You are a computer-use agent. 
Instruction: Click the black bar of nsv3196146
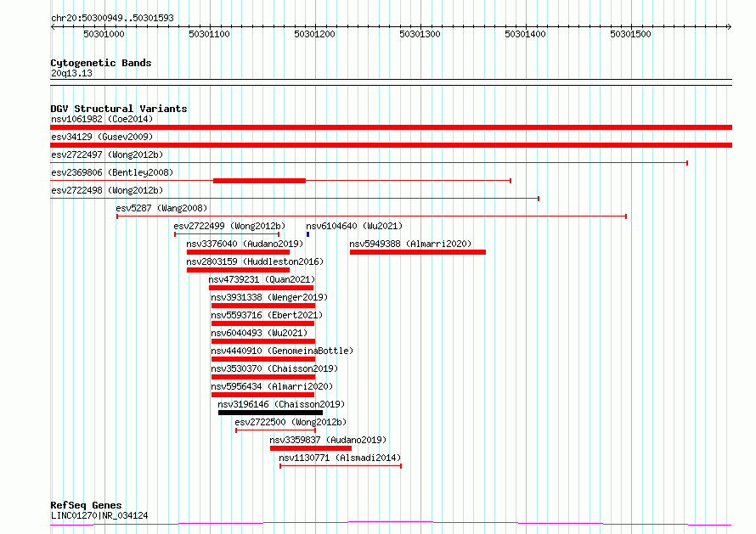(270, 413)
